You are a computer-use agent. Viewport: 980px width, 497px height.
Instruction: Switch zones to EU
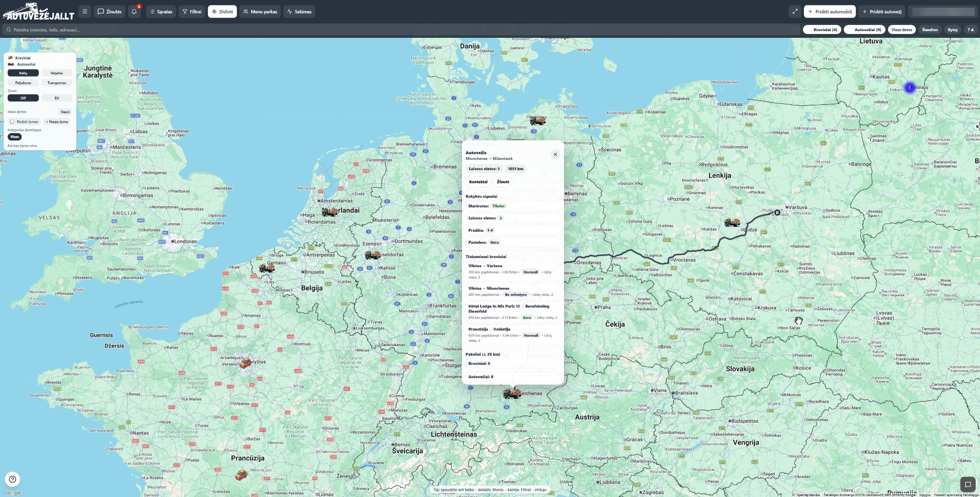(56, 98)
